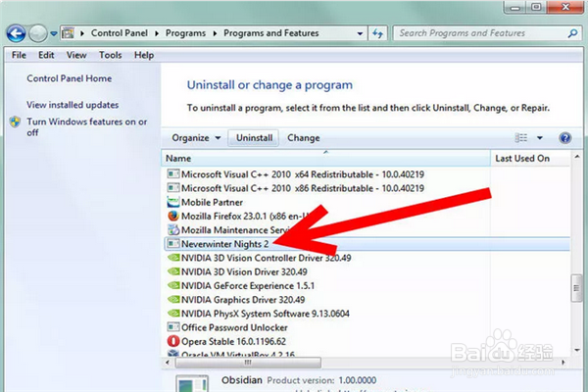Click the search magnifier icon

point(572,33)
